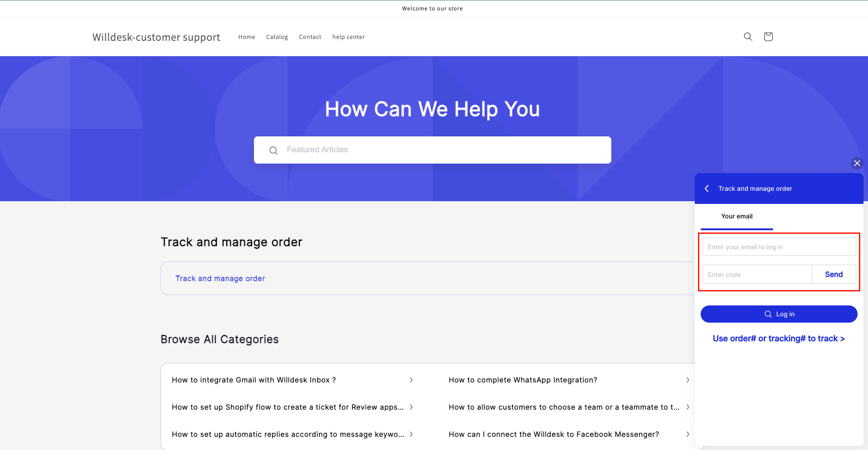868x450 pixels.
Task: Open the shopping cart icon
Action: click(768, 37)
